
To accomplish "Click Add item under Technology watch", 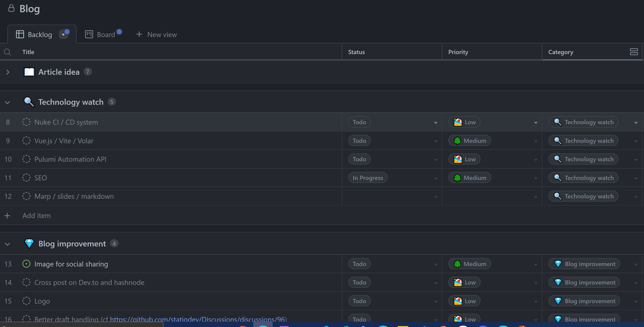I will click(x=36, y=215).
